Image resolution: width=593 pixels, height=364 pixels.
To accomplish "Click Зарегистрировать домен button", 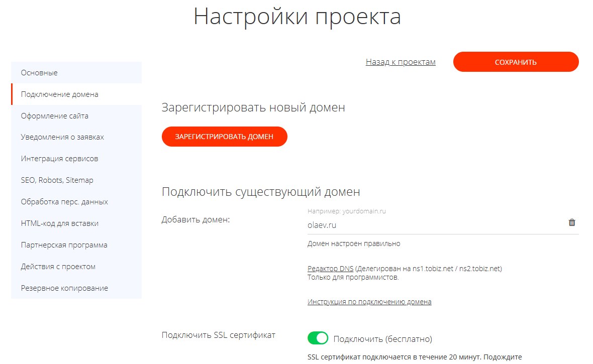I will pos(224,137).
